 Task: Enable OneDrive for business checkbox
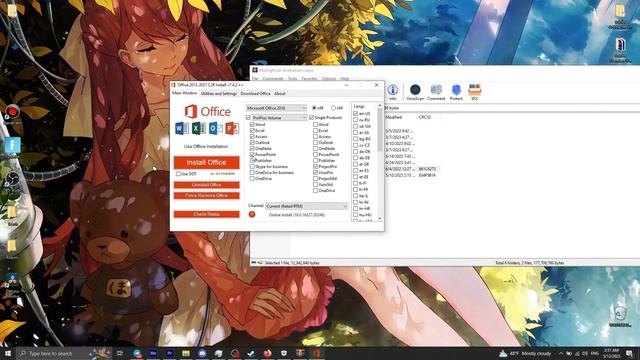(x=252, y=173)
